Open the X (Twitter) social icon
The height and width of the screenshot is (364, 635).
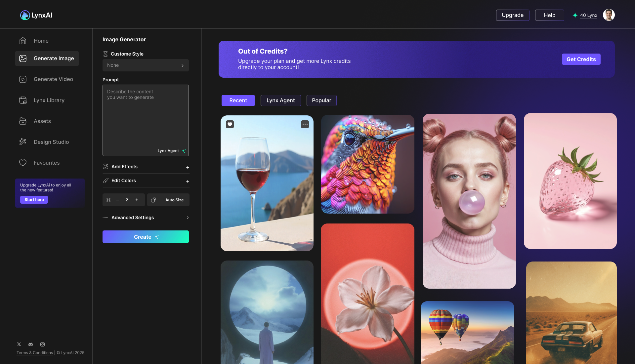(19, 344)
